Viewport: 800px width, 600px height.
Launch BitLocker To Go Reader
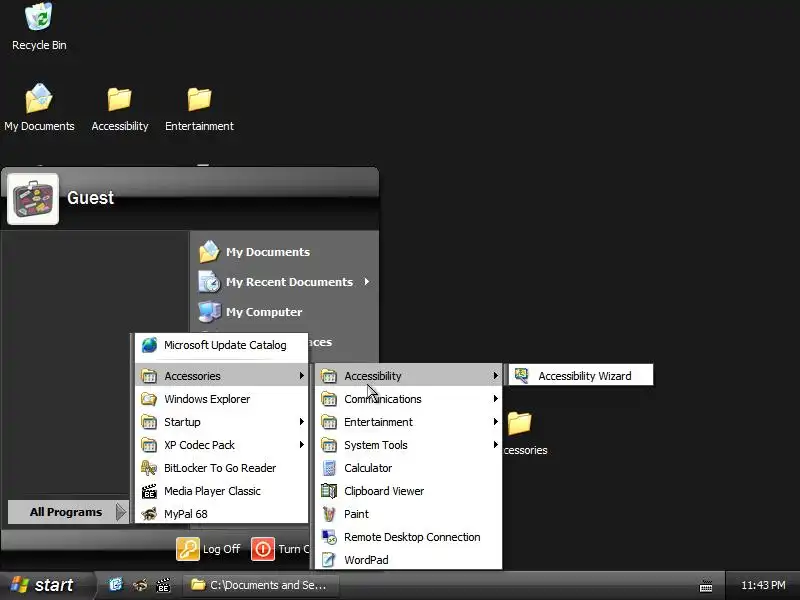point(221,468)
